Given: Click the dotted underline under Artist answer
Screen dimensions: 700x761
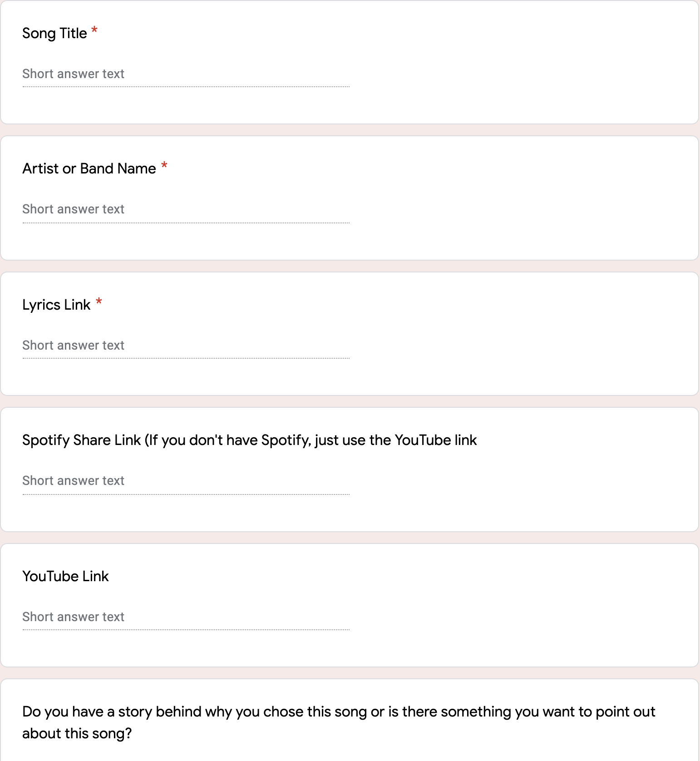Looking at the screenshot, I should tap(186, 223).
